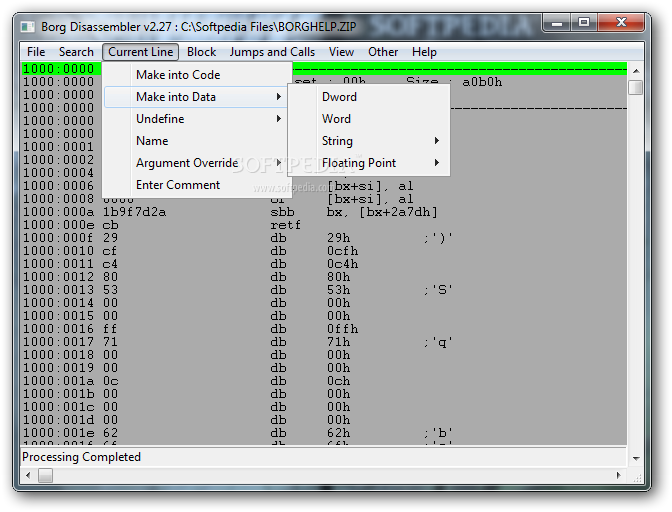Choose the Name menu entry
Screen dimensions: 672x512
click(x=196, y=141)
